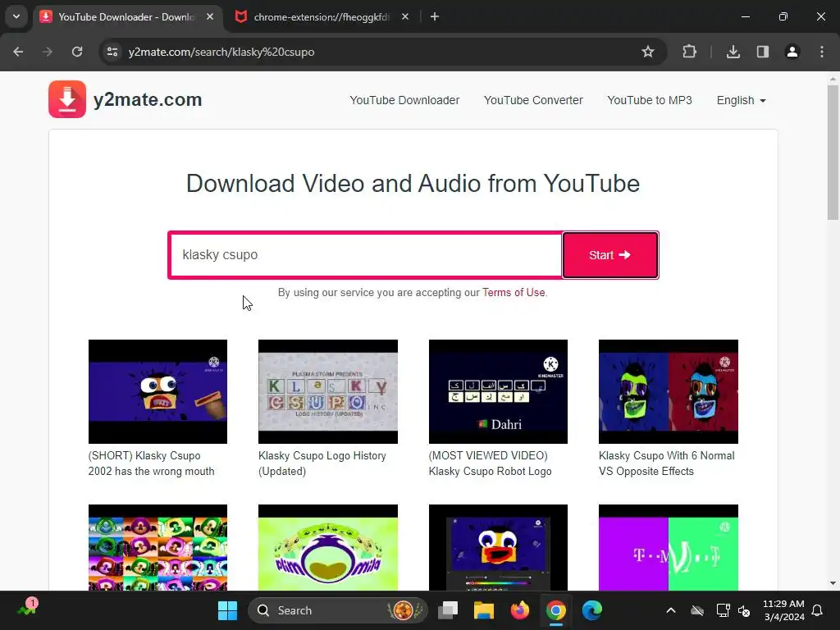Open YouTube to MP3 nav link

pyautogui.click(x=650, y=100)
